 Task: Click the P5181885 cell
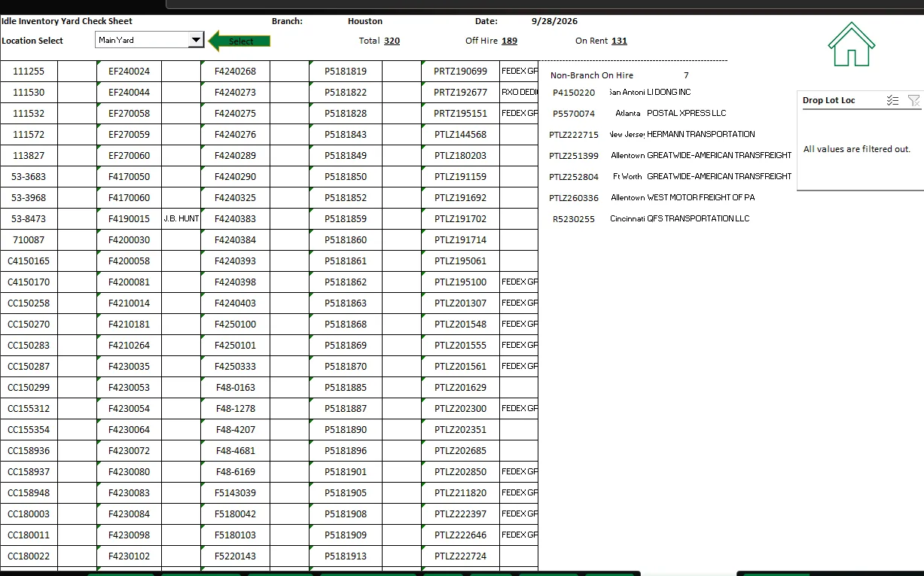[x=346, y=388]
